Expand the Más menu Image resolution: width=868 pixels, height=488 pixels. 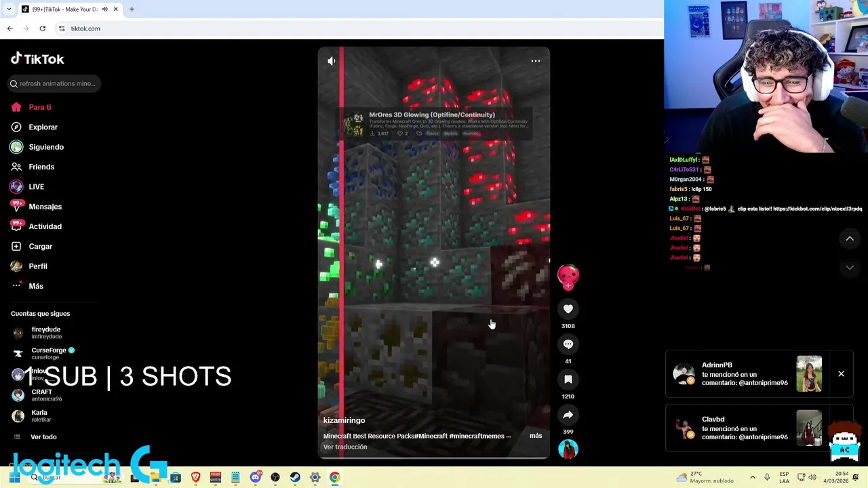click(x=27, y=286)
